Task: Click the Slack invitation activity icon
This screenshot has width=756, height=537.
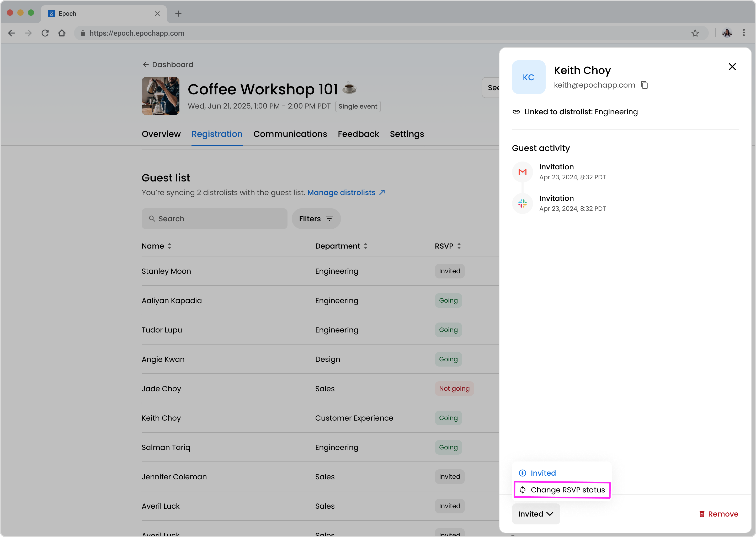Action: (x=522, y=203)
